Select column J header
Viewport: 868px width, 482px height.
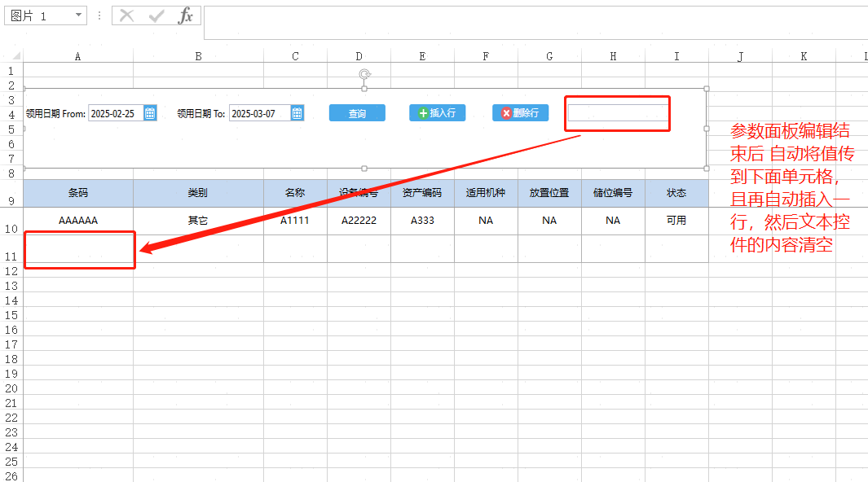tap(740, 56)
